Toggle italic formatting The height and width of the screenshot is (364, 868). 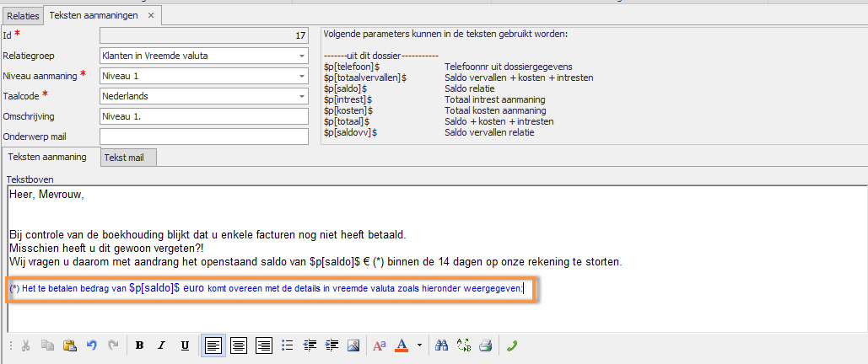point(162,345)
